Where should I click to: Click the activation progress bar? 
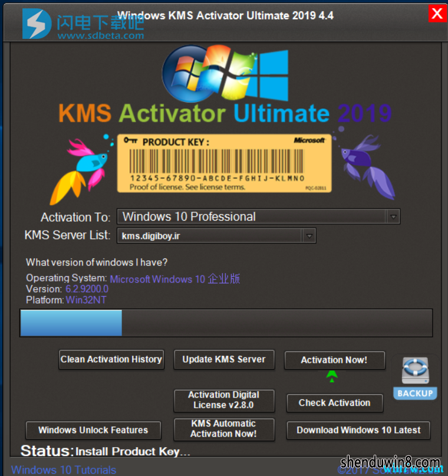[x=226, y=323]
